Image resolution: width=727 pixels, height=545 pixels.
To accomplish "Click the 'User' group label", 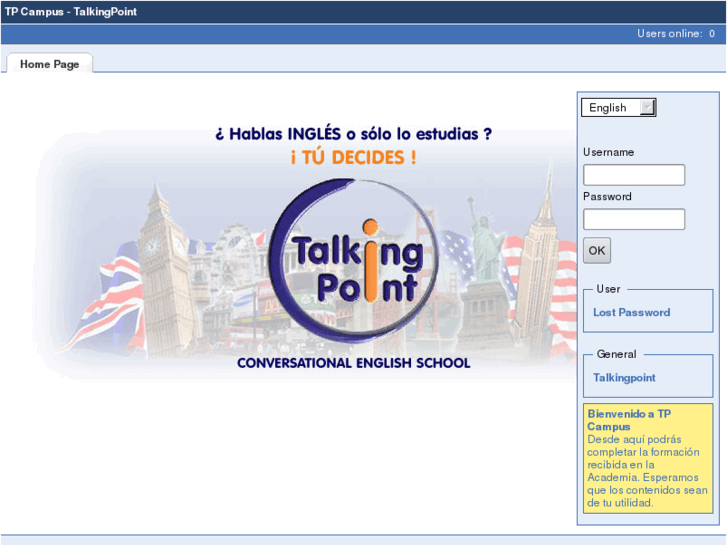I will point(608,289).
